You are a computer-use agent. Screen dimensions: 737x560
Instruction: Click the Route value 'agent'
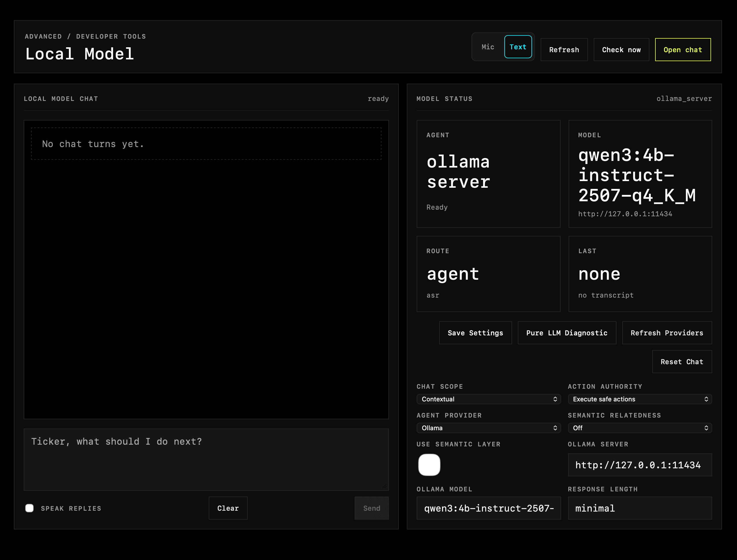coord(453,274)
